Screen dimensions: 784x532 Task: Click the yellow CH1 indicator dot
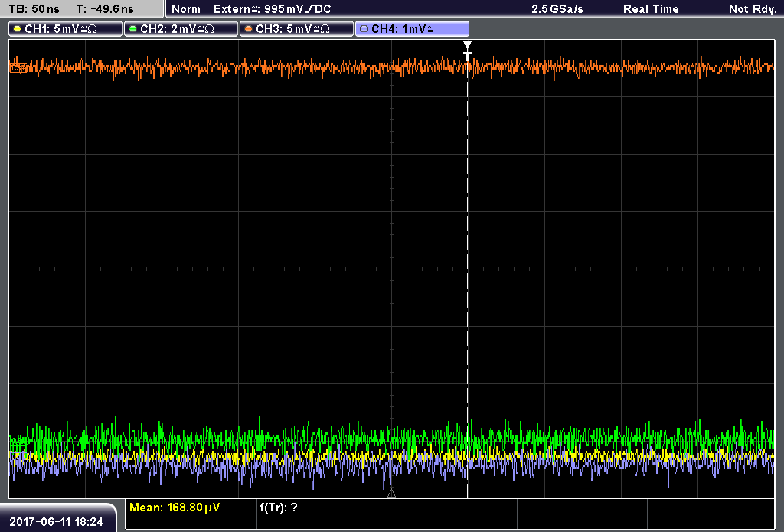[18, 29]
